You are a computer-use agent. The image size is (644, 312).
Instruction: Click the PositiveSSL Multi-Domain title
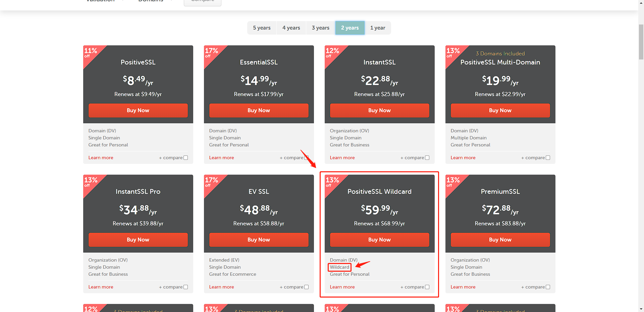click(500, 62)
